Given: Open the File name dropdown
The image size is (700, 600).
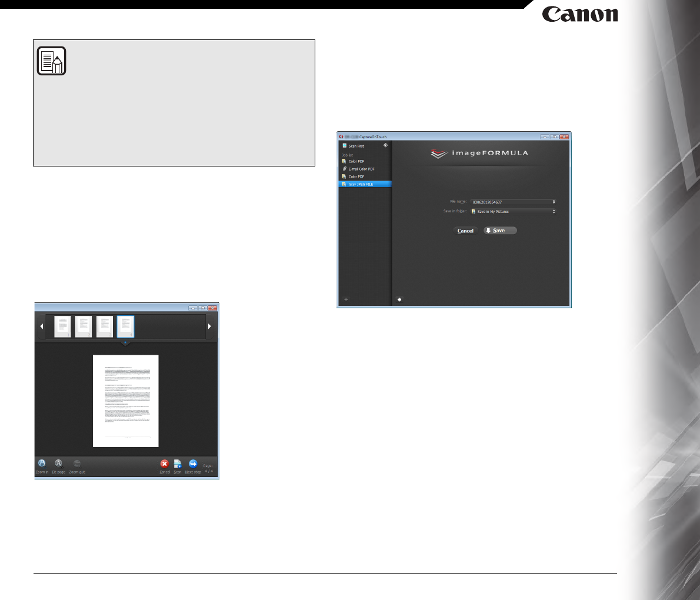Looking at the screenshot, I should [x=554, y=202].
